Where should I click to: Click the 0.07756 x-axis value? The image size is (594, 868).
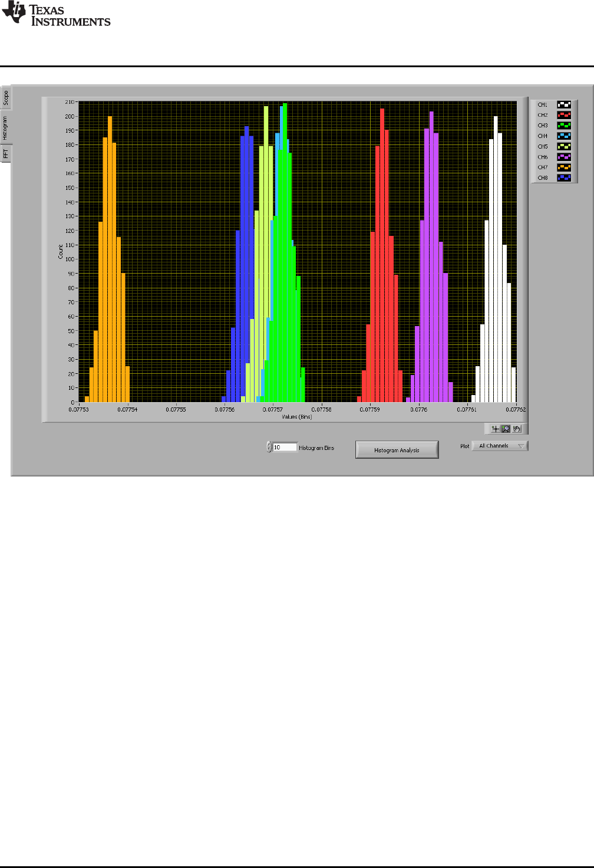click(224, 409)
